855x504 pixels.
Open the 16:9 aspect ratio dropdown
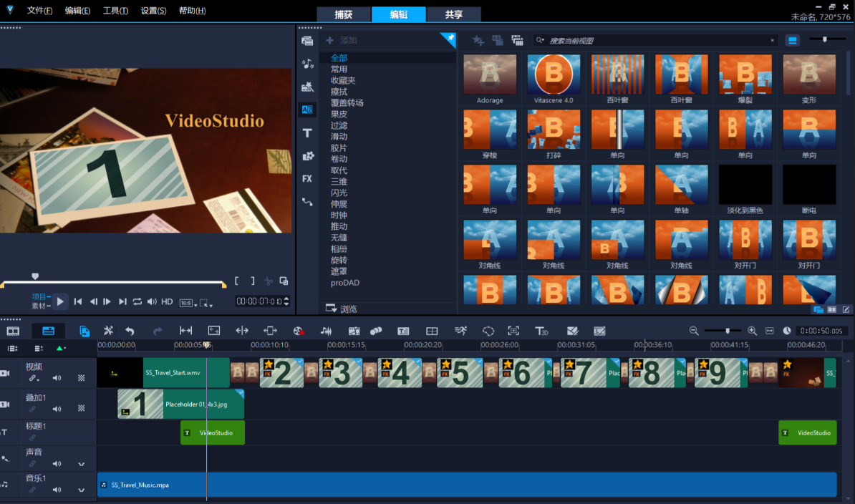pyautogui.click(x=188, y=302)
